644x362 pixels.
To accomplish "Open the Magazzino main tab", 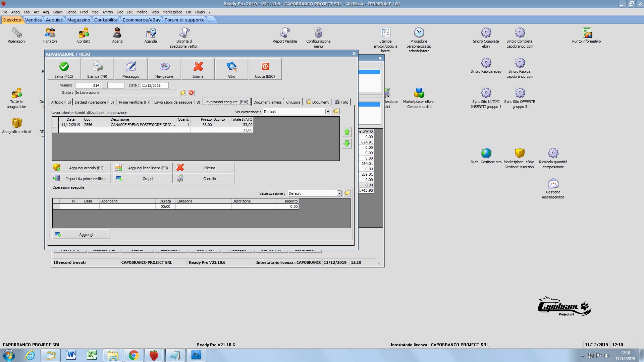I will point(78,20).
